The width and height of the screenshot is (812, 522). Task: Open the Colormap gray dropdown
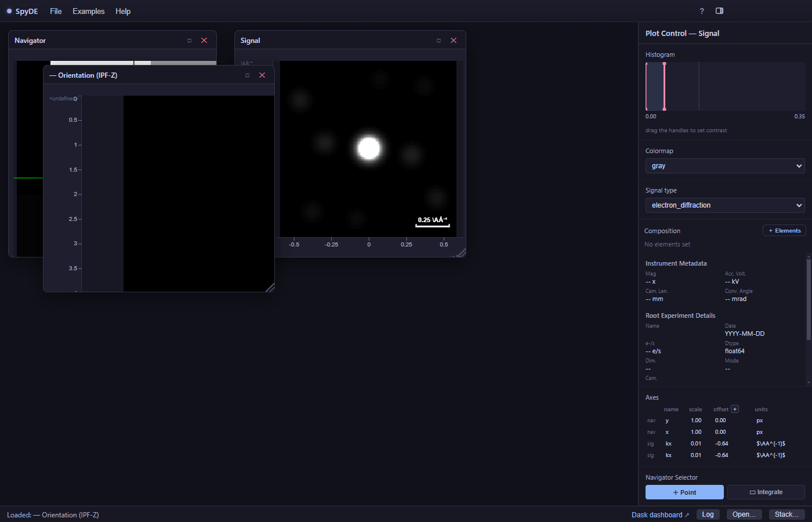(725, 166)
